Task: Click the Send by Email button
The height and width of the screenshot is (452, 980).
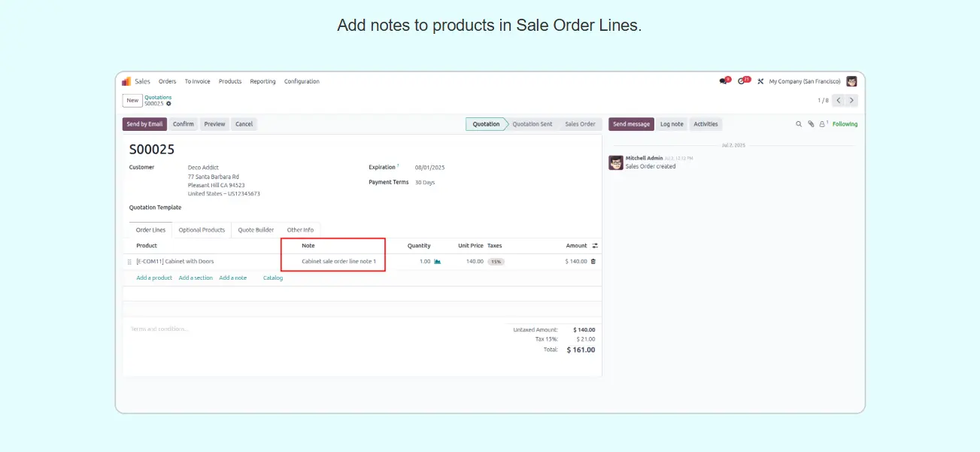Action: [144, 124]
